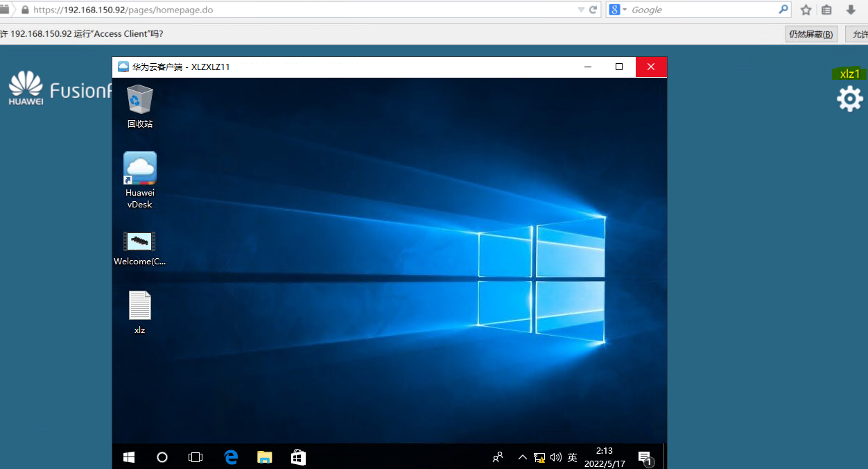Open the Windows Start menu
The width and height of the screenshot is (868, 469).
point(129,457)
